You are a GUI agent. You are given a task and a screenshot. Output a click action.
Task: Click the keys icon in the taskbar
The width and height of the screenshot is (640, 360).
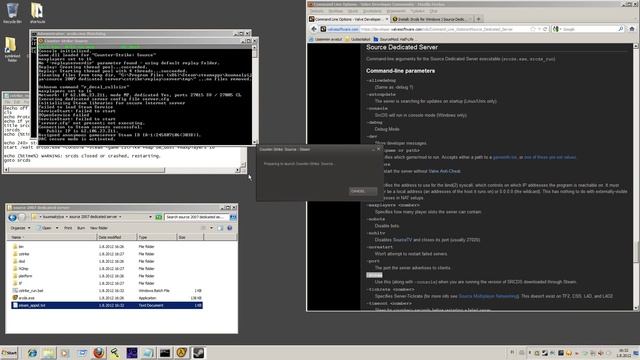click(x=115, y=353)
